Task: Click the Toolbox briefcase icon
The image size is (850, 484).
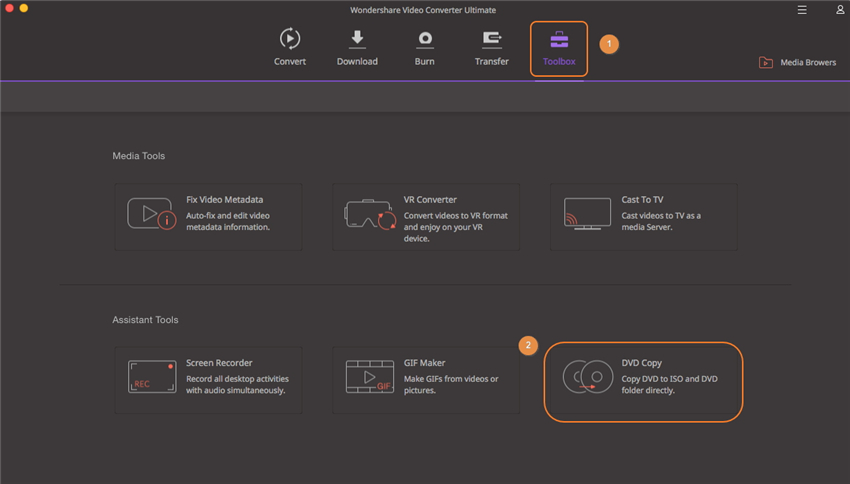Action: coord(559,39)
